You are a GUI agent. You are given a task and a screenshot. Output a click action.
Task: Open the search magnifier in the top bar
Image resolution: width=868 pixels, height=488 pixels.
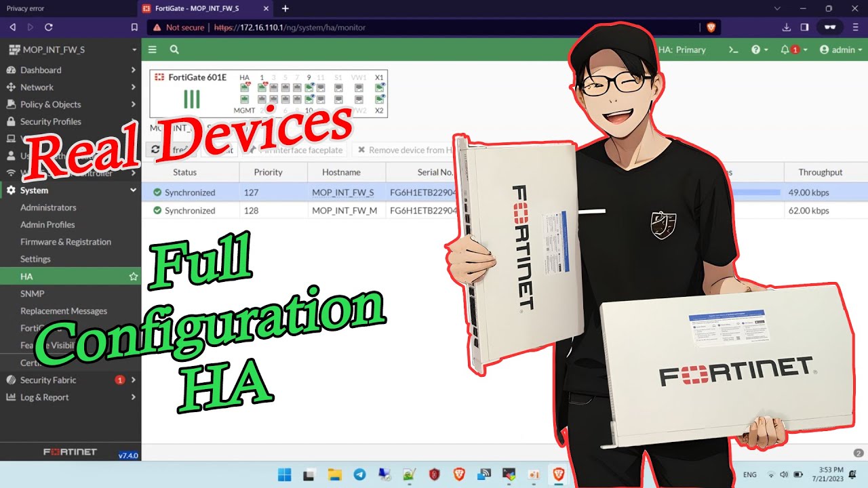click(174, 49)
